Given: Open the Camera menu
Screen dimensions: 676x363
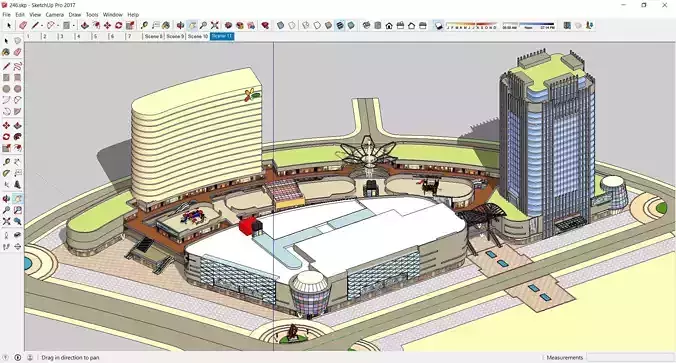Looking at the screenshot, I should coord(55,15).
